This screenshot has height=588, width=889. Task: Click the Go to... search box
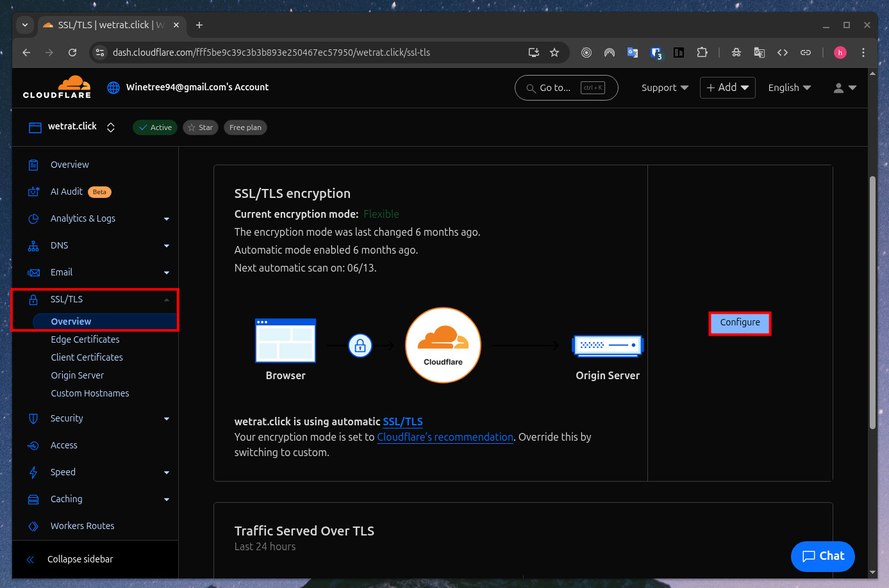(567, 88)
